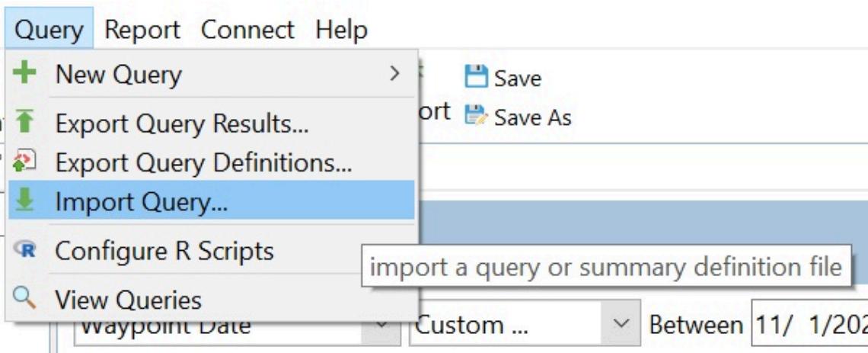Close the open Query menu via its title
The width and height of the screenshot is (868, 353).
[49, 30]
